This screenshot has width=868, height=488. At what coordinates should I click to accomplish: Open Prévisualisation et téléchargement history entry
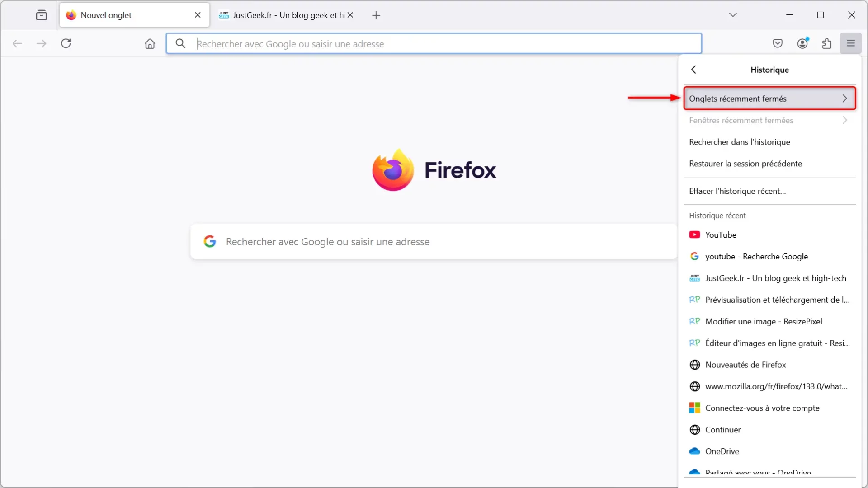point(769,300)
